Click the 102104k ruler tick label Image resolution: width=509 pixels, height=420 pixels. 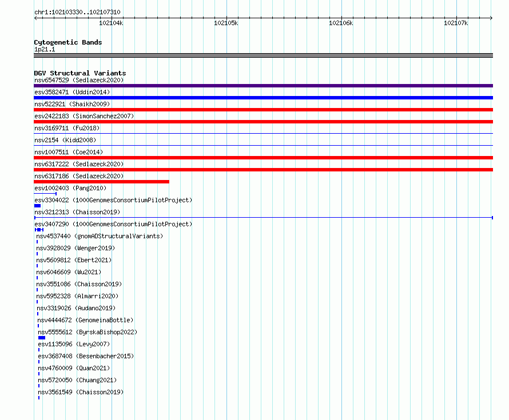[111, 23]
